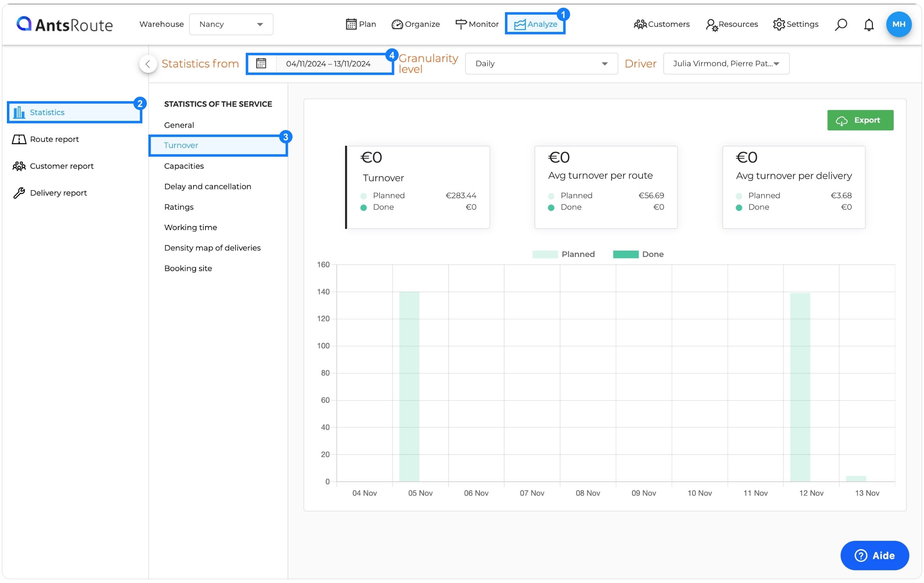
Task: Open the Organize tab
Action: [416, 24]
